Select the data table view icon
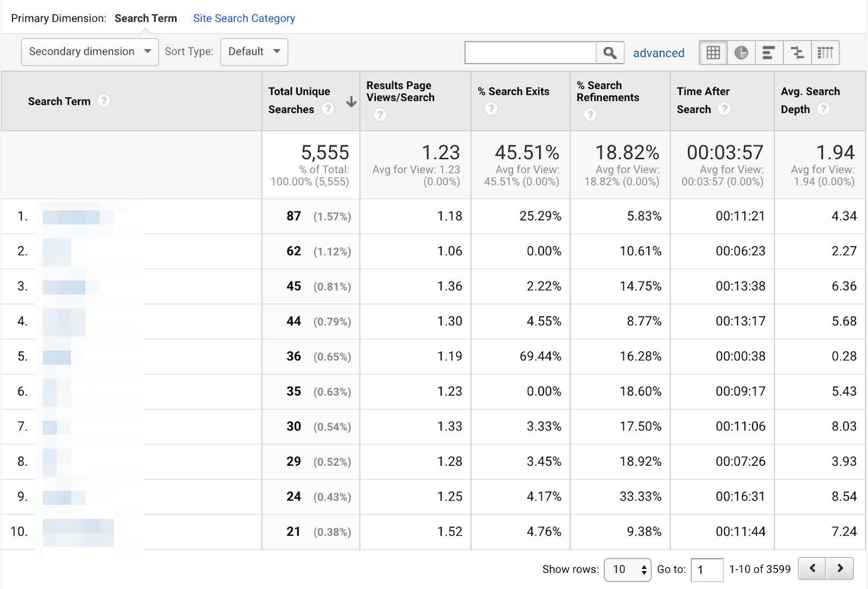Viewport: 868px width, 589px height. point(713,52)
